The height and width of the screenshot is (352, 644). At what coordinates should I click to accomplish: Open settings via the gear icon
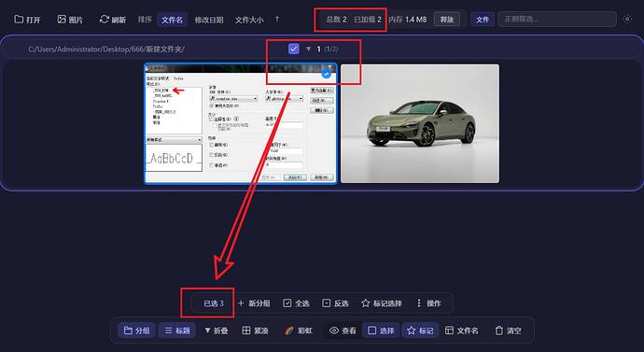coord(627,20)
